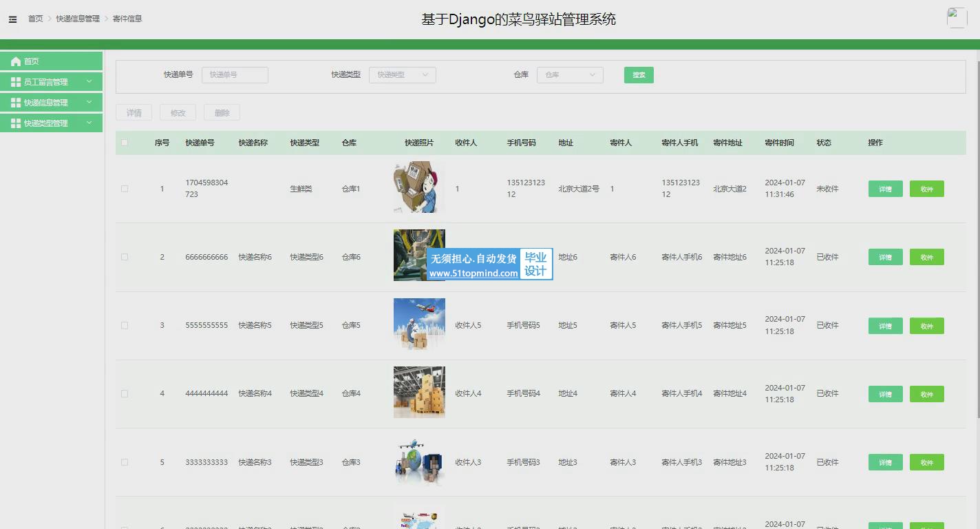Open the sorting facility photo in row 2

click(x=419, y=256)
